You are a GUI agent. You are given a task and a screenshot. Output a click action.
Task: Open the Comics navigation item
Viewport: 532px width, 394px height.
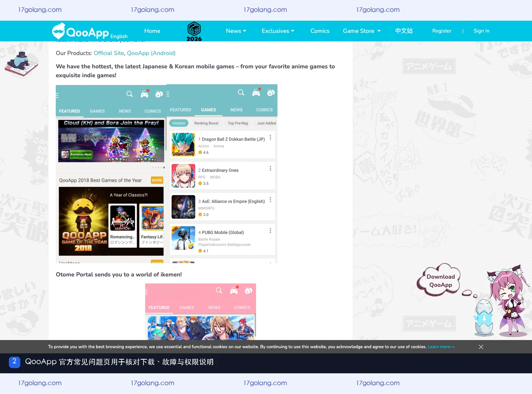320,31
